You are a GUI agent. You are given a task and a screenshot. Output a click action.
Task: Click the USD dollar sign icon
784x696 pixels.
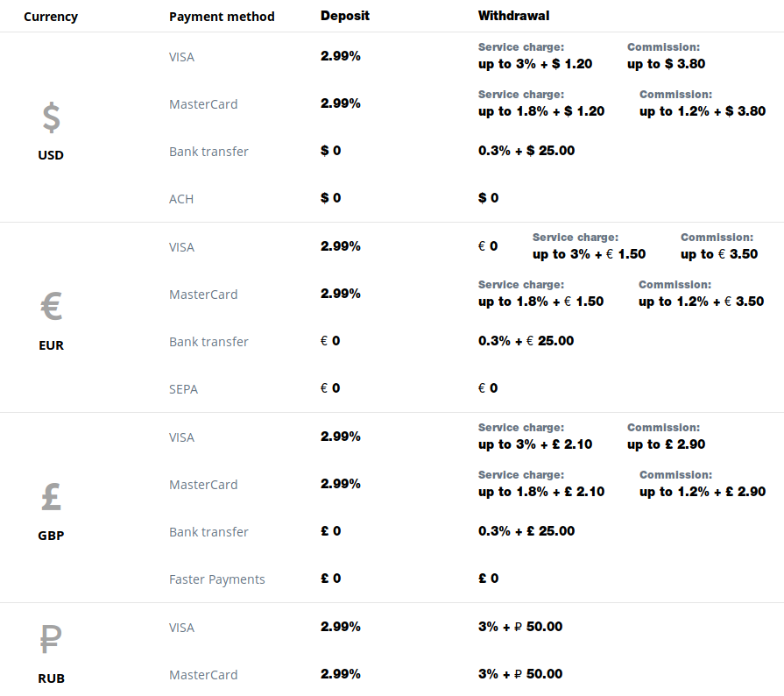pos(51,117)
